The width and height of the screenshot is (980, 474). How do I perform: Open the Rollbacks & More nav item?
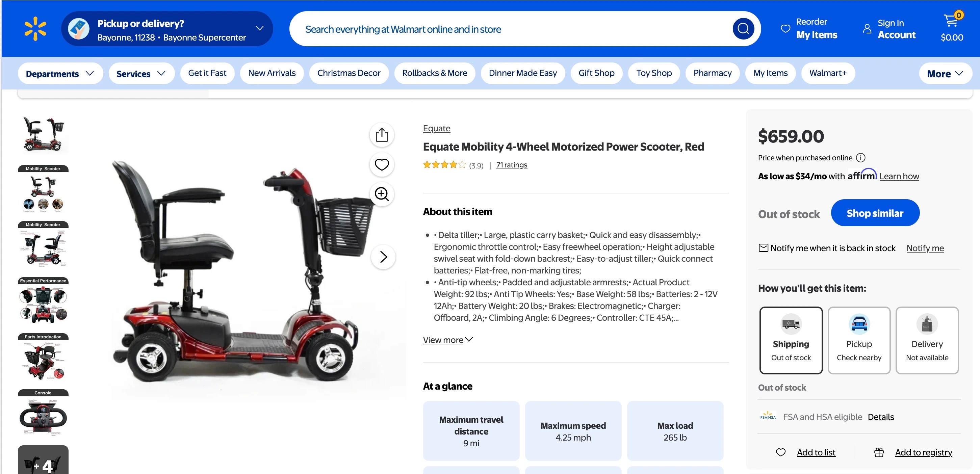coord(435,73)
